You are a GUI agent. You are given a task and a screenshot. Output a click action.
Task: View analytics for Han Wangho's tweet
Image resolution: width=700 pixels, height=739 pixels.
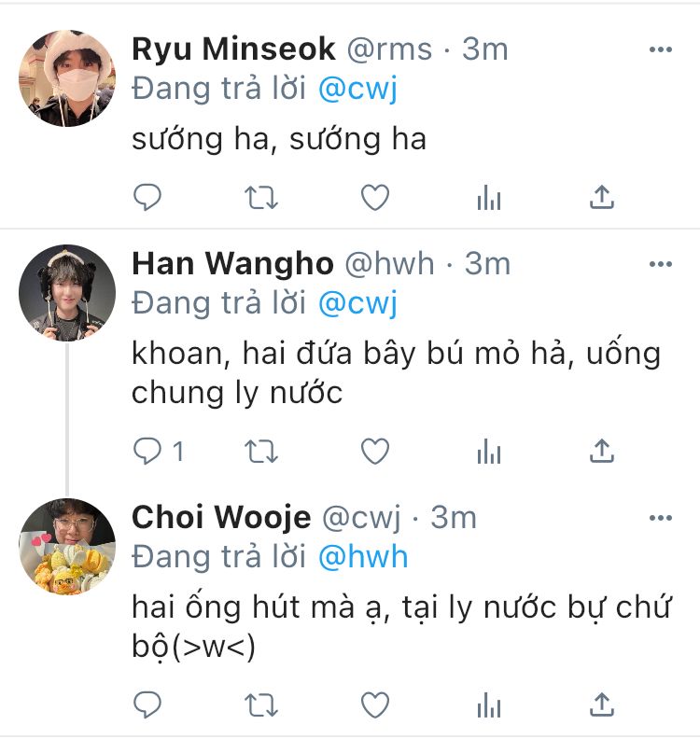click(488, 452)
